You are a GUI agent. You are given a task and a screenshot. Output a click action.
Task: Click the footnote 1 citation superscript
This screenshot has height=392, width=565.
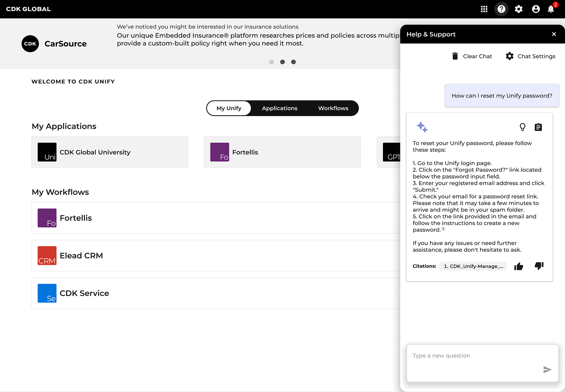[443, 229]
